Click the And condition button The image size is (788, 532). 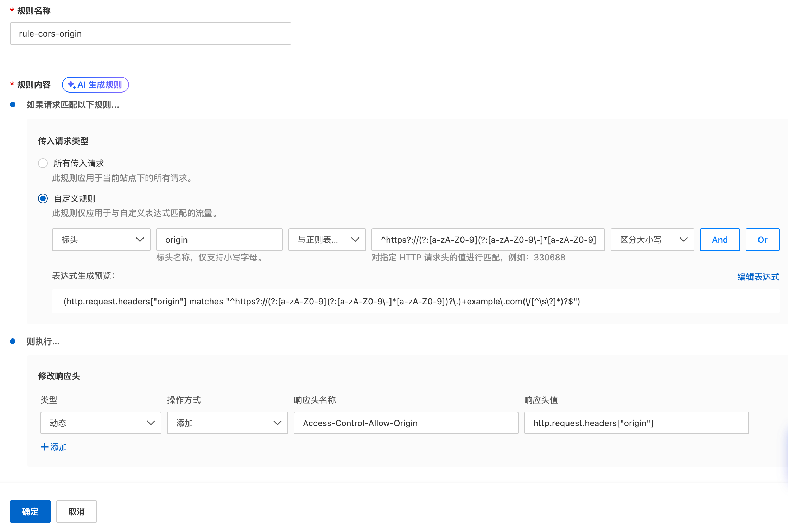point(720,240)
